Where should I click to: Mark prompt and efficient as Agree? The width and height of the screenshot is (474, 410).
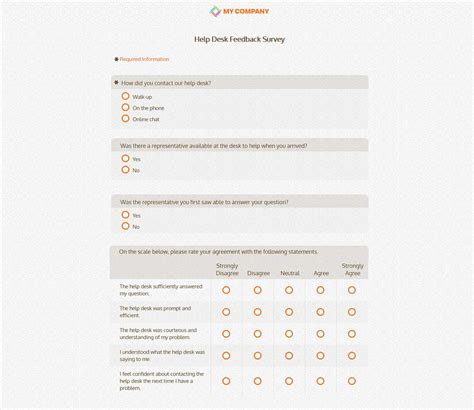[x=320, y=312]
